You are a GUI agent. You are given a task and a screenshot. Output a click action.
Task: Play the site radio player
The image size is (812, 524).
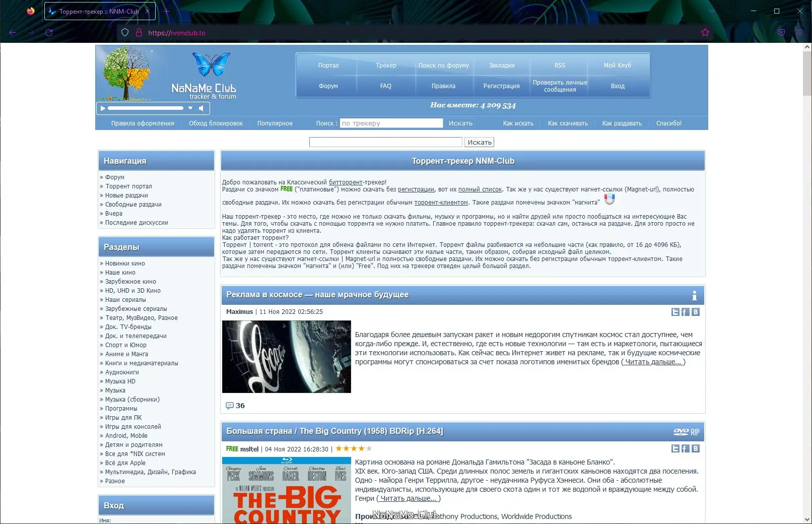click(103, 108)
